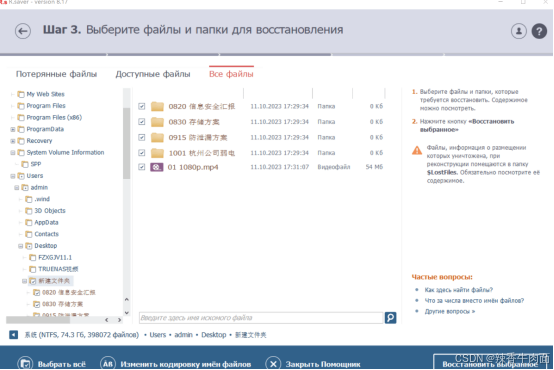
Task: Collapse the Users tree node
Action: (13, 176)
